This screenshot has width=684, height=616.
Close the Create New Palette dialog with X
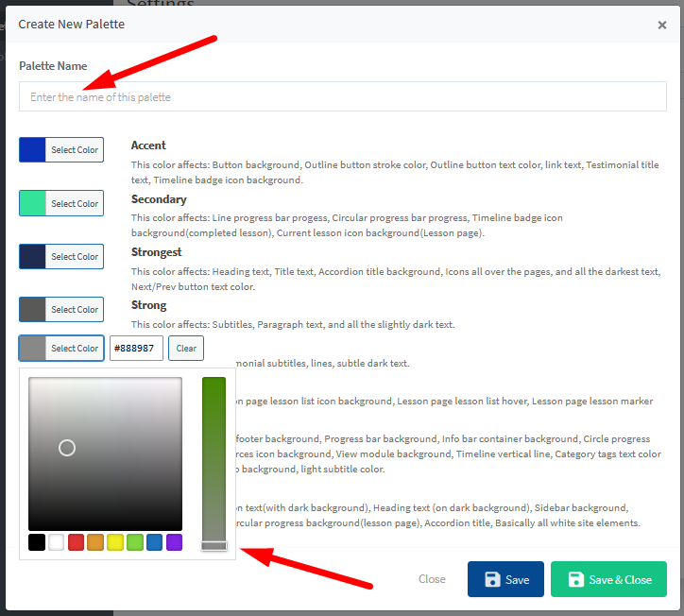[661, 25]
